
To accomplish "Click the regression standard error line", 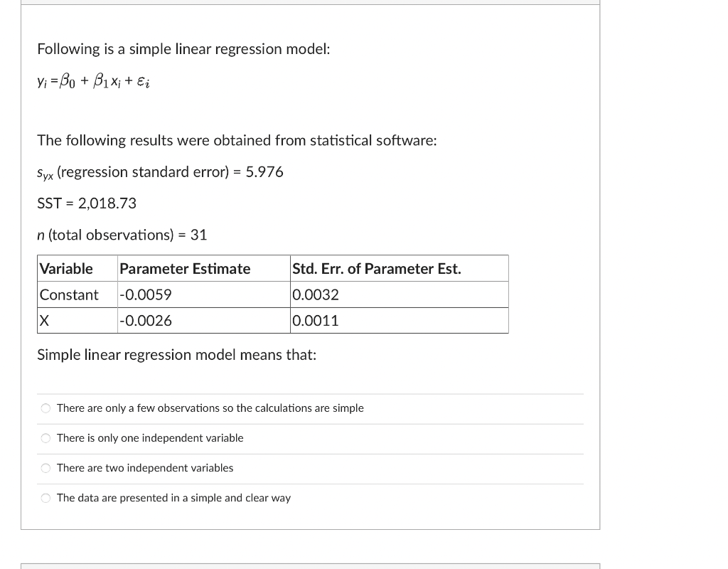I will coord(160,171).
